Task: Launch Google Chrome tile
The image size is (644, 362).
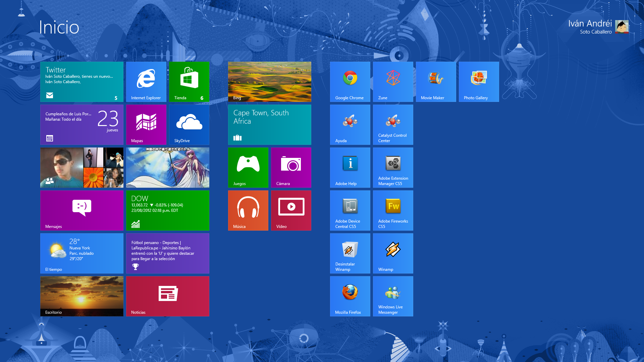Action: tap(350, 82)
